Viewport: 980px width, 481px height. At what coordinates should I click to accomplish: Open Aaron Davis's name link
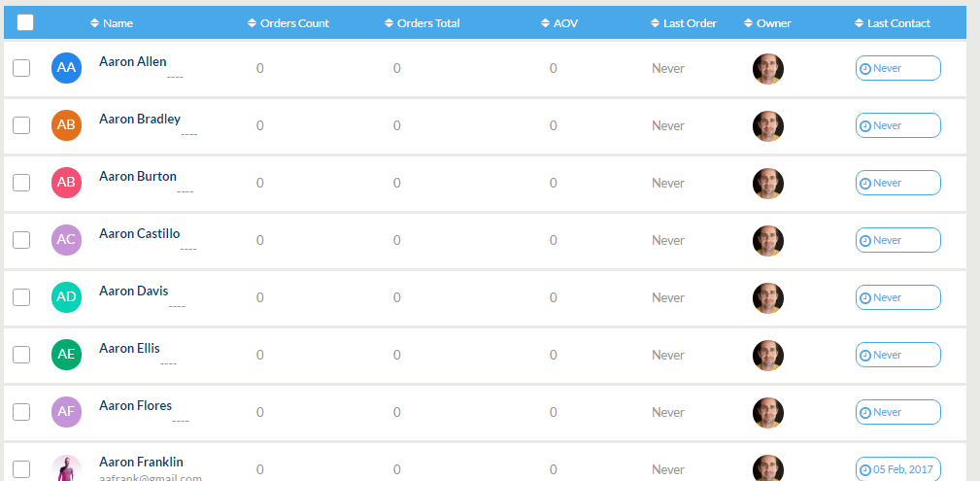[x=134, y=291]
